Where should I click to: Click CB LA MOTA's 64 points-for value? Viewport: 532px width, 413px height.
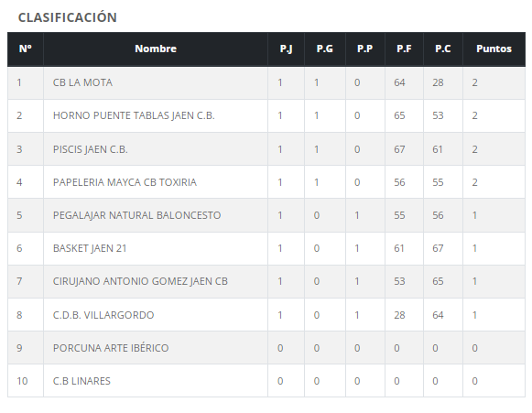399,82
